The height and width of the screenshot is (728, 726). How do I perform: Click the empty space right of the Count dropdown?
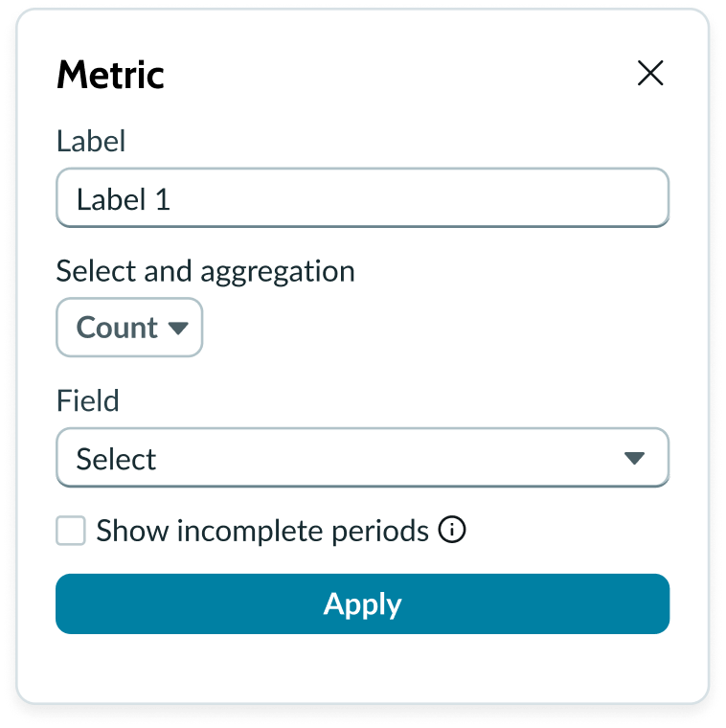(431, 328)
